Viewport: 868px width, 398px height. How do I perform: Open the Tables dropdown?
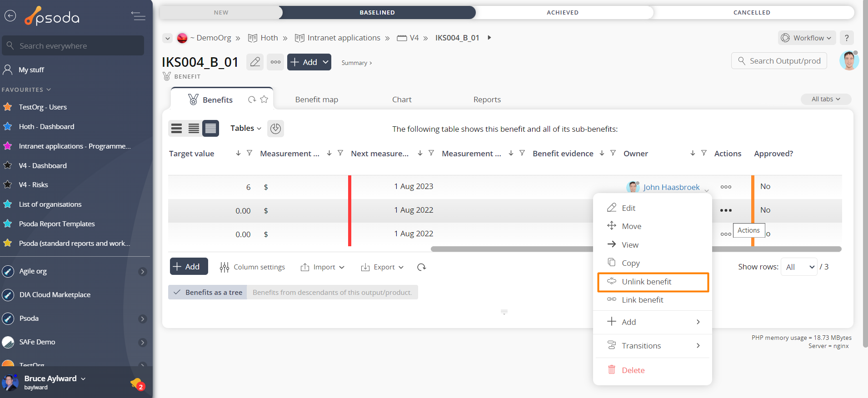246,129
